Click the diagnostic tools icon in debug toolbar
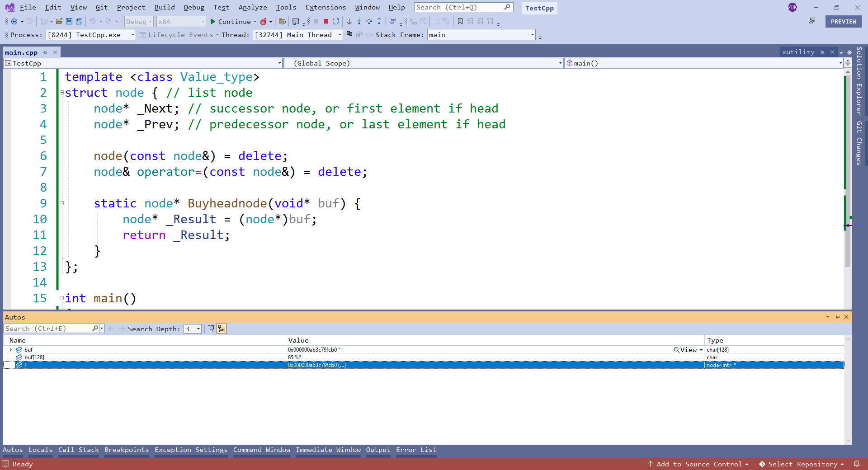868x470 pixels. (392, 21)
